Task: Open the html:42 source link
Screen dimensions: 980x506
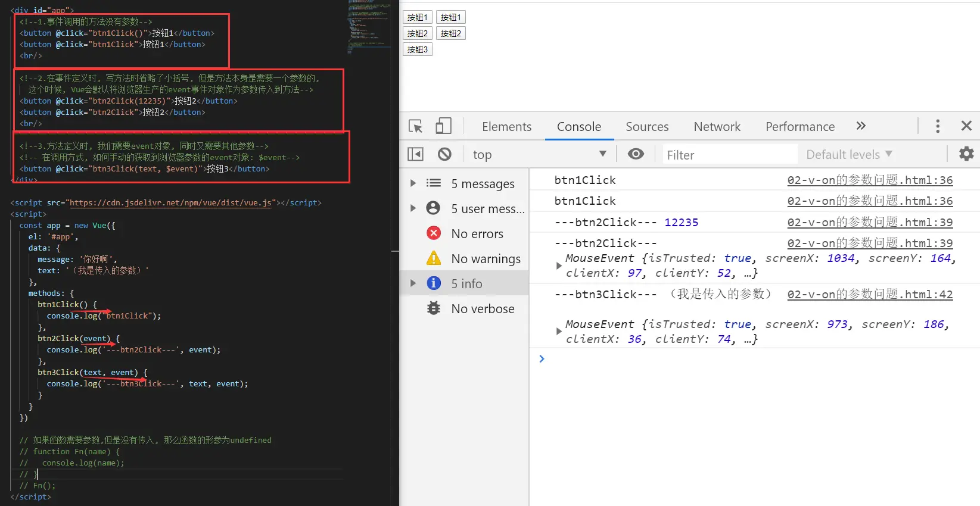Action: pos(870,294)
